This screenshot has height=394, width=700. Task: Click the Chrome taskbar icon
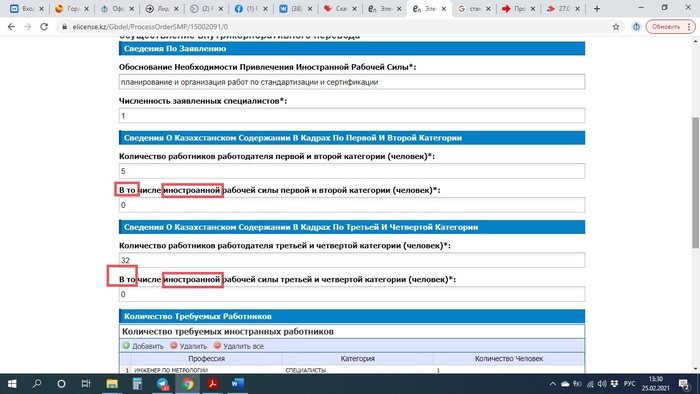coord(188,384)
